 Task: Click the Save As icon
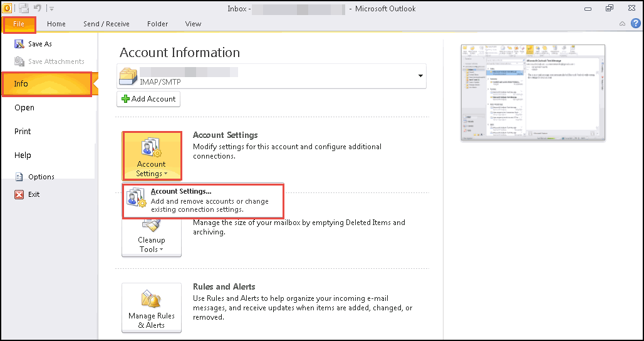pos(19,44)
